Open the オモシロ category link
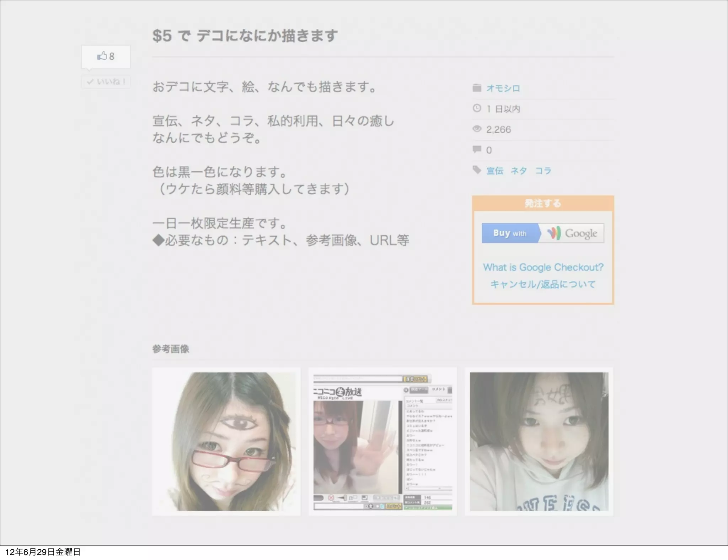The height and width of the screenshot is (560, 728). coord(503,88)
